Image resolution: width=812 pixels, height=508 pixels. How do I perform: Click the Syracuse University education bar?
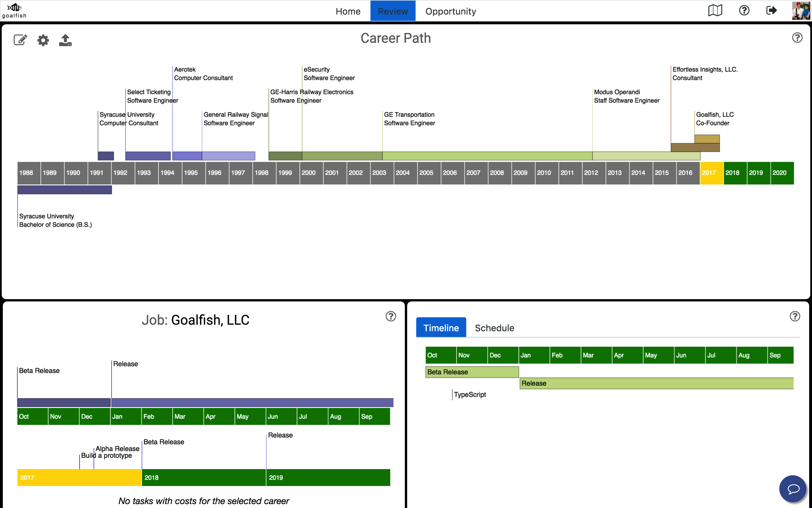pyautogui.click(x=65, y=190)
